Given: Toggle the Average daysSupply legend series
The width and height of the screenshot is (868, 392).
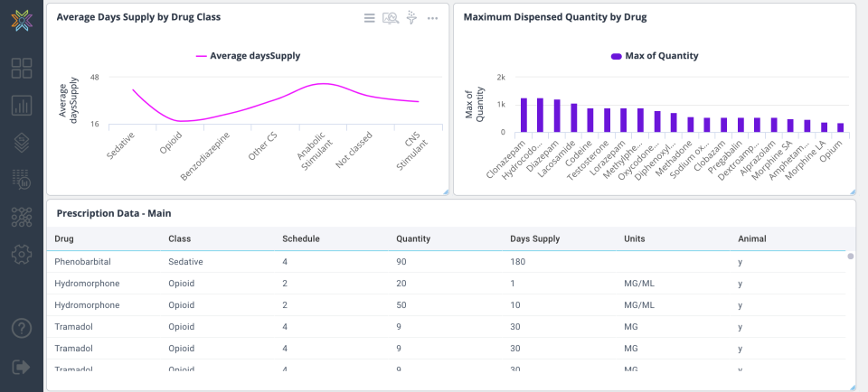Looking at the screenshot, I should tap(248, 56).
